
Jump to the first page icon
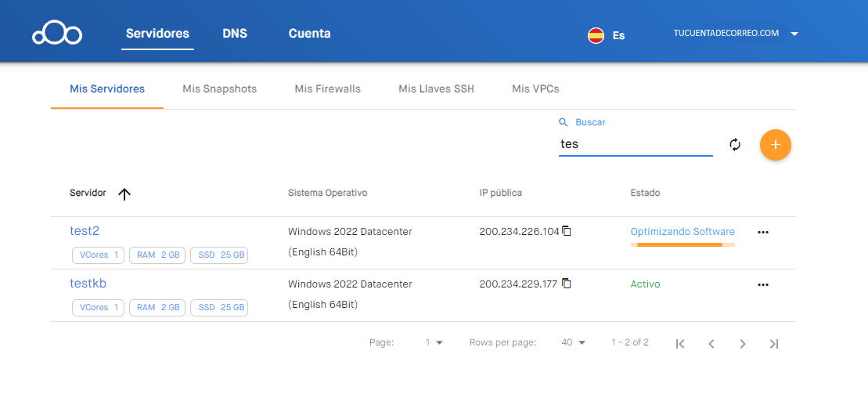(x=680, y=344)
